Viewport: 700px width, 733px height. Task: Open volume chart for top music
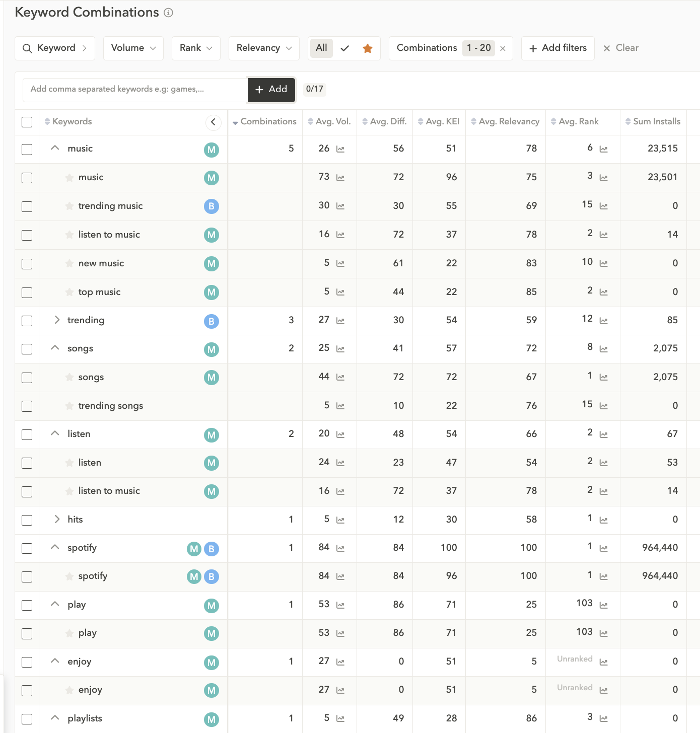click(340, 292)
